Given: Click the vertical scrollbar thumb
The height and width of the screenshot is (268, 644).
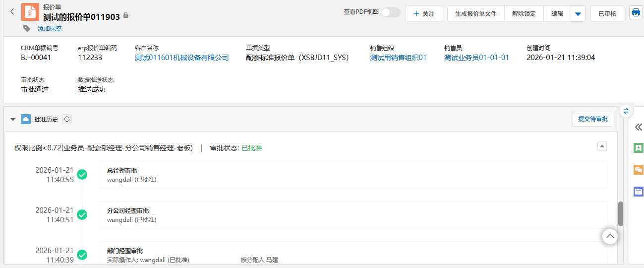Looking at the screenshot, I should click(x=621, y=213).
